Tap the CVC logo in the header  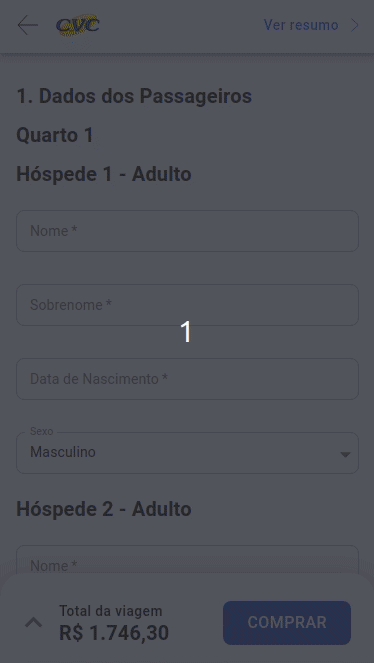(78, 25)
